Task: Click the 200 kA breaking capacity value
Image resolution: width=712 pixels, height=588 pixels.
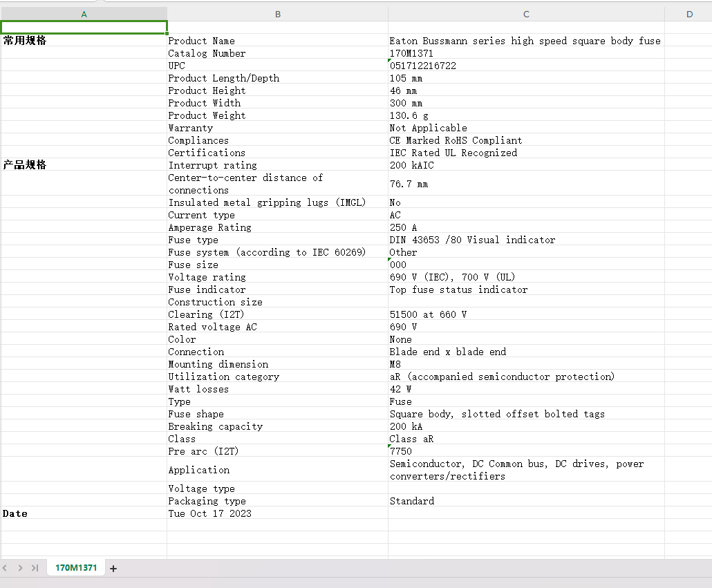Action: point(526,426)
